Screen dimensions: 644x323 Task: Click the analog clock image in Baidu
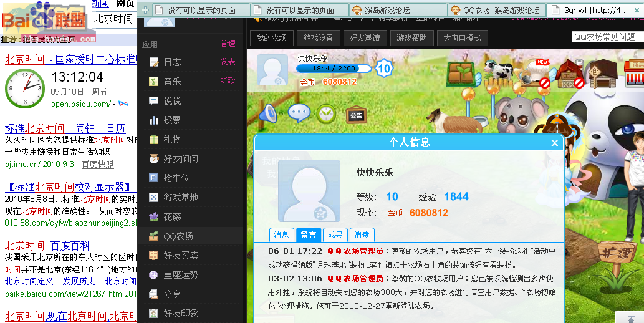25,89
